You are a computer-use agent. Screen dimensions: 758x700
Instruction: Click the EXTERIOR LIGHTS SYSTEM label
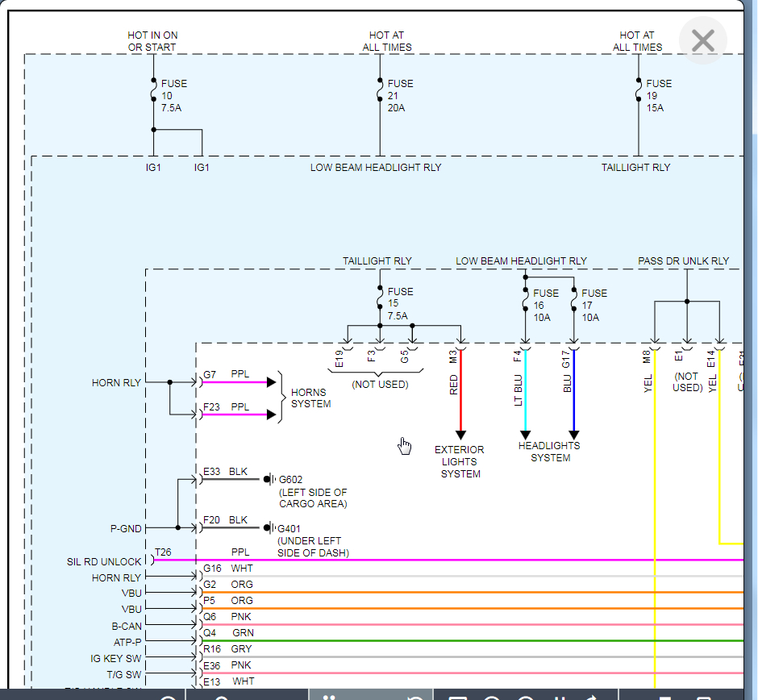460,462
